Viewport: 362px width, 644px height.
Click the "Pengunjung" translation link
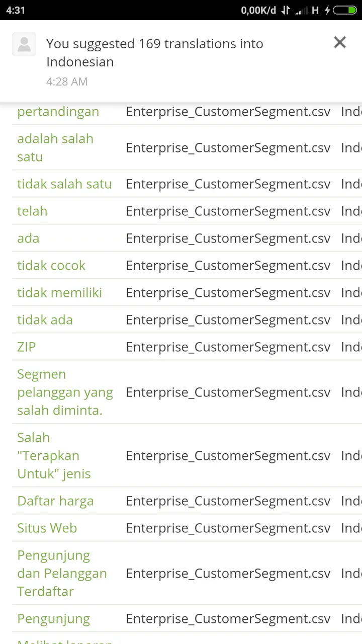click(54, 619)
